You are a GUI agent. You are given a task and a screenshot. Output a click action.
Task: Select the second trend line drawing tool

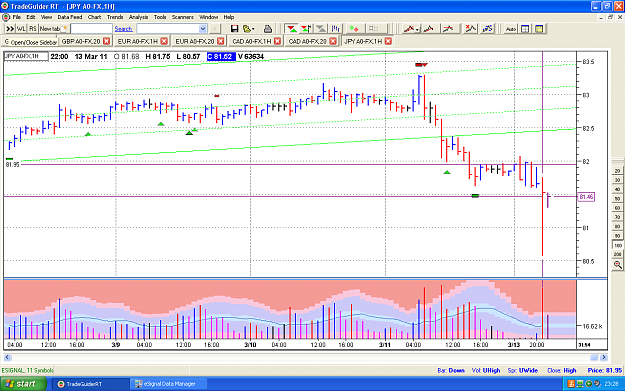(429, 29)
